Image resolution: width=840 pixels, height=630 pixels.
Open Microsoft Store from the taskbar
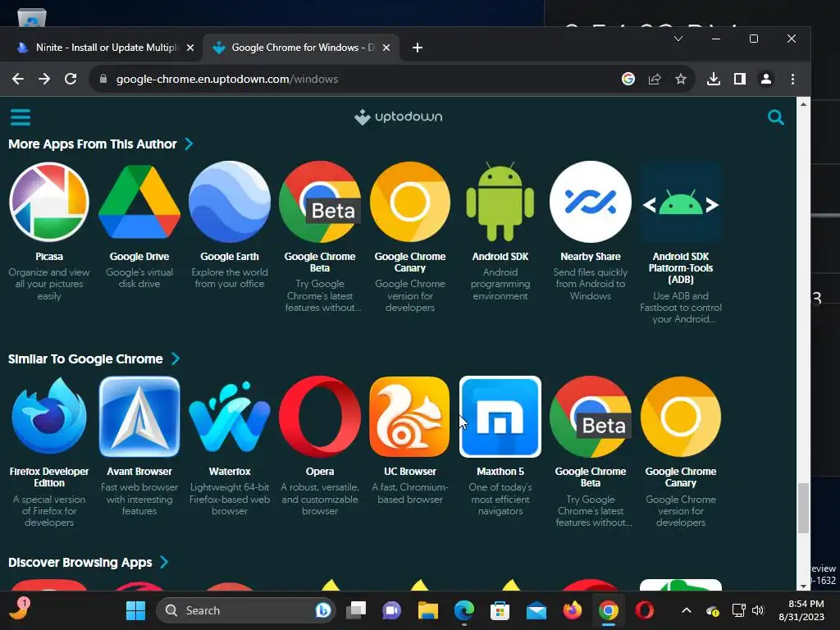pos(500,610)
